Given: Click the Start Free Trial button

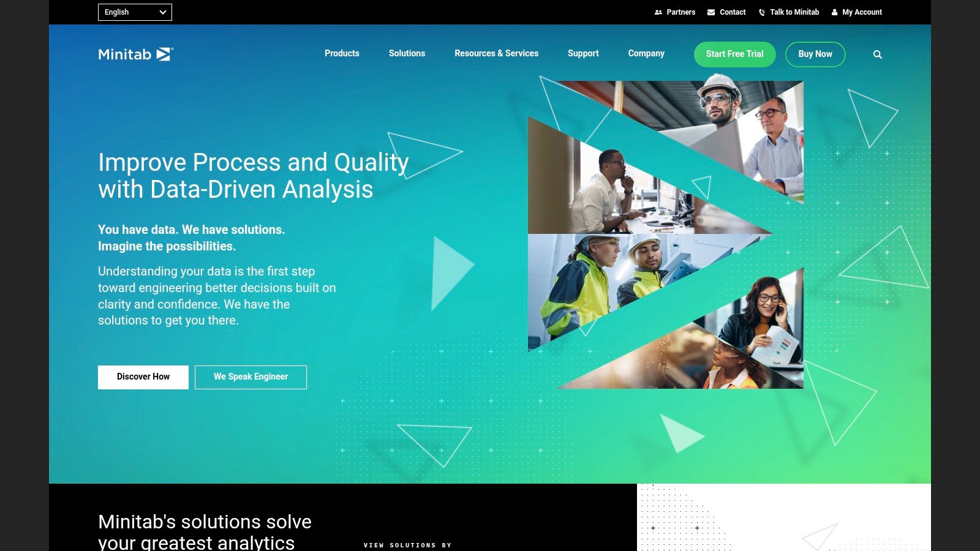Looking at the screenshot, I should [734, 54].
